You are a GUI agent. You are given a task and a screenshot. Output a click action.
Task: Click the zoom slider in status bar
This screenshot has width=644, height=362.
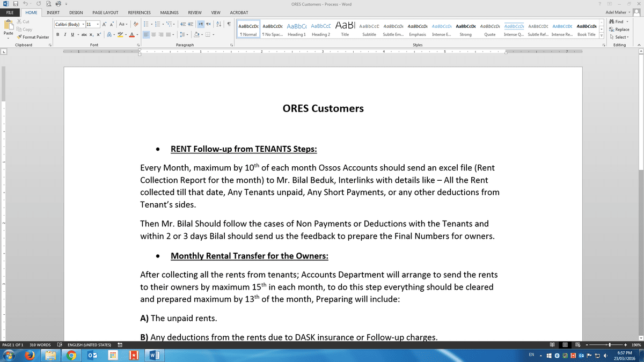608,344
